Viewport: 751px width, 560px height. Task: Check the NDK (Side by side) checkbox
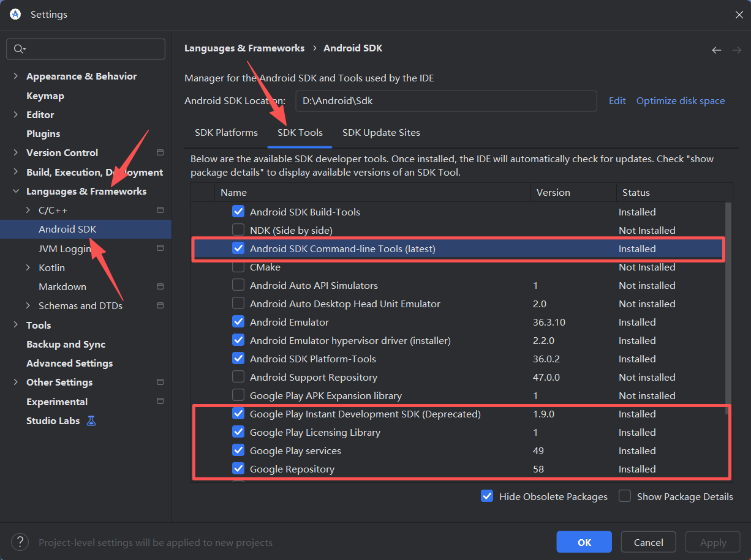click(x=238, y=230)
